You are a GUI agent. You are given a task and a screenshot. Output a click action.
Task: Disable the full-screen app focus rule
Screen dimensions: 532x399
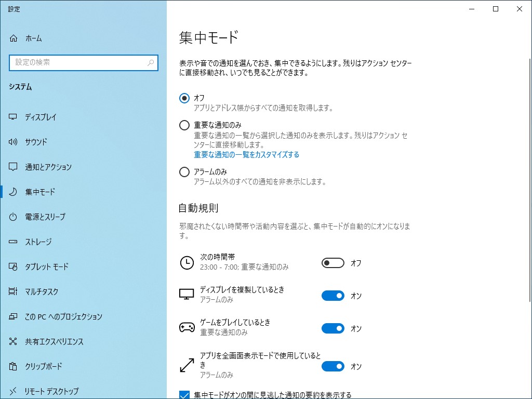click(x=332, y=366)
